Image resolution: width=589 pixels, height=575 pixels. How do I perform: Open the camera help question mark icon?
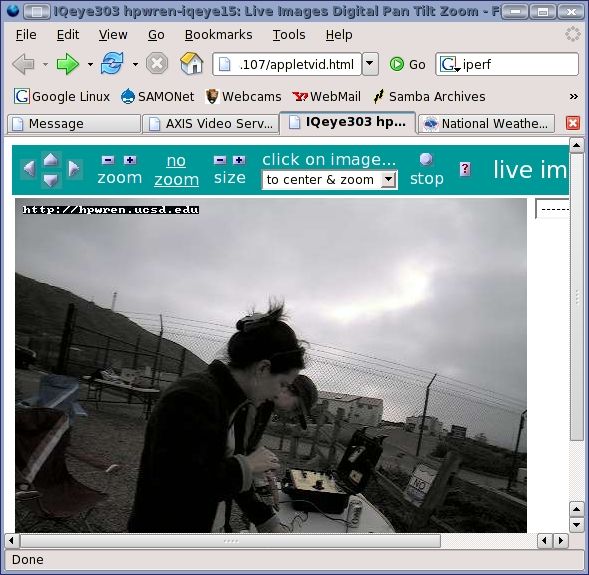[x=465, y=169]
